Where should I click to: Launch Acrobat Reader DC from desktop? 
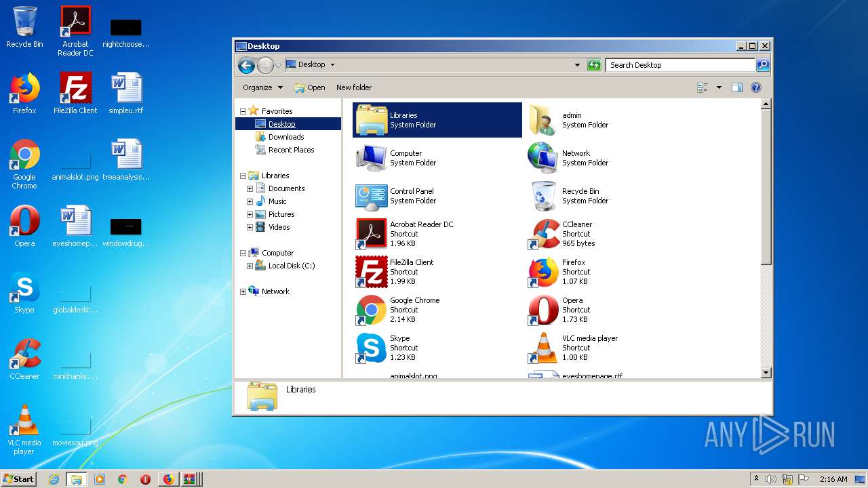pos(75,30)
